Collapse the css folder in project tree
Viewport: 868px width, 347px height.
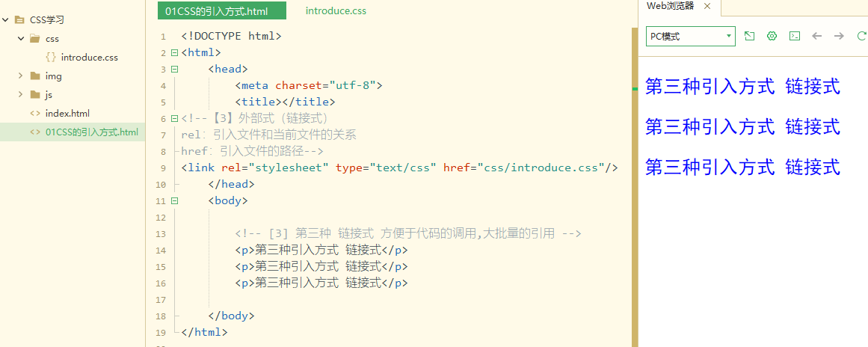pyautogui.click(x=20, y=39)
